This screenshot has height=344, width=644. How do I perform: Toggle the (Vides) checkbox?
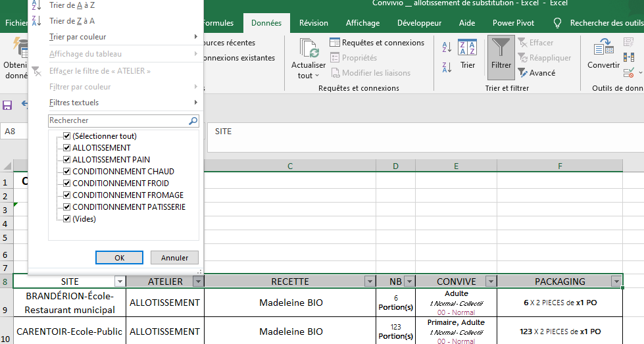coord(66,219)
